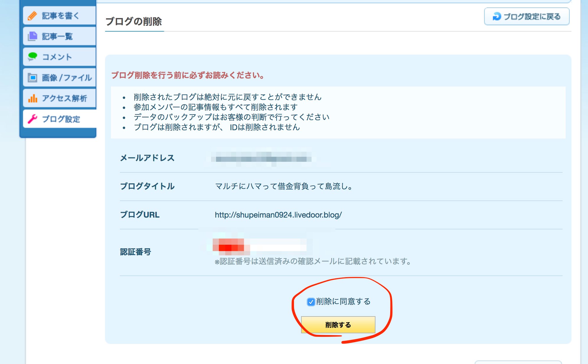Viewport: 588px width, 364px height.
Task: Open the 記事一覧 sidebar menu item
Action: click(57, 36)
